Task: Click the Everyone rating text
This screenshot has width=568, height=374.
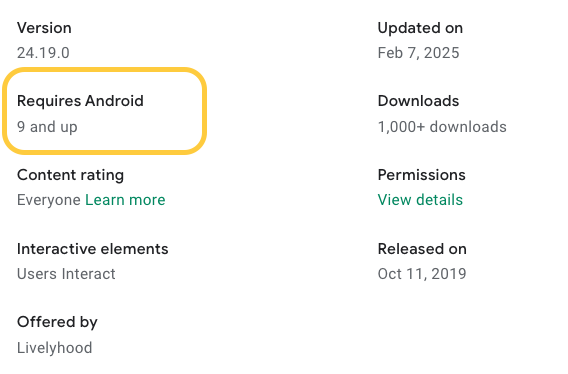Action: tap(49, 200)
